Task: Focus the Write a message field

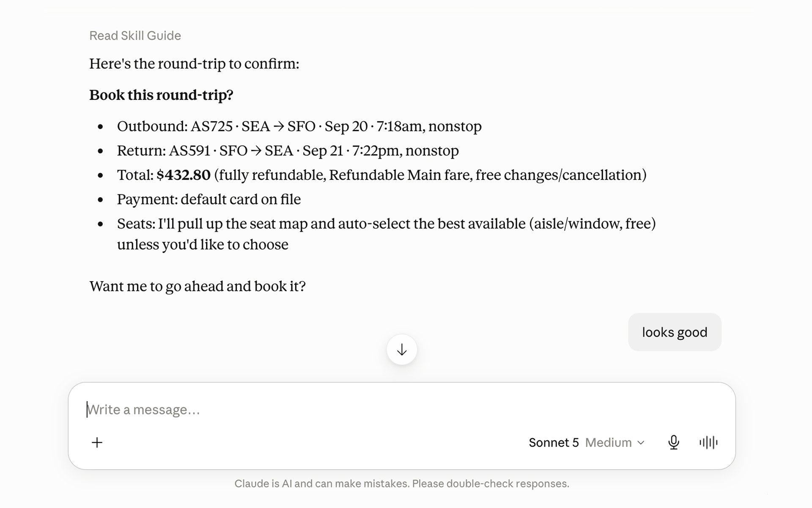Action: 402,409
